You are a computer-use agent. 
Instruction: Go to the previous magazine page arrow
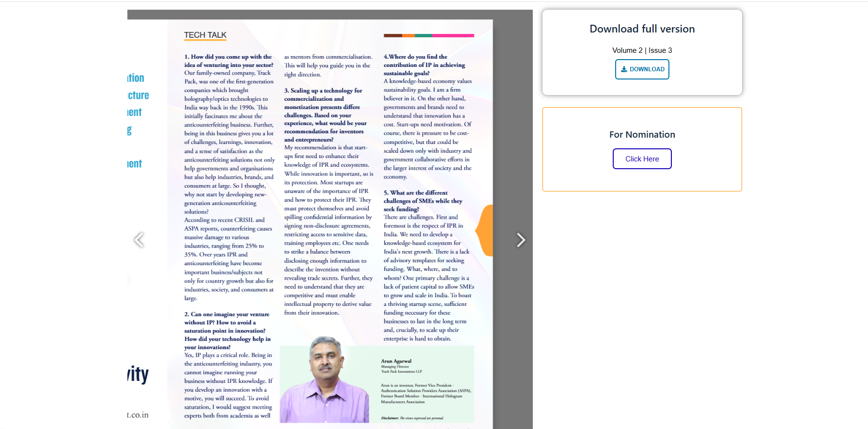tap(139, 240)
